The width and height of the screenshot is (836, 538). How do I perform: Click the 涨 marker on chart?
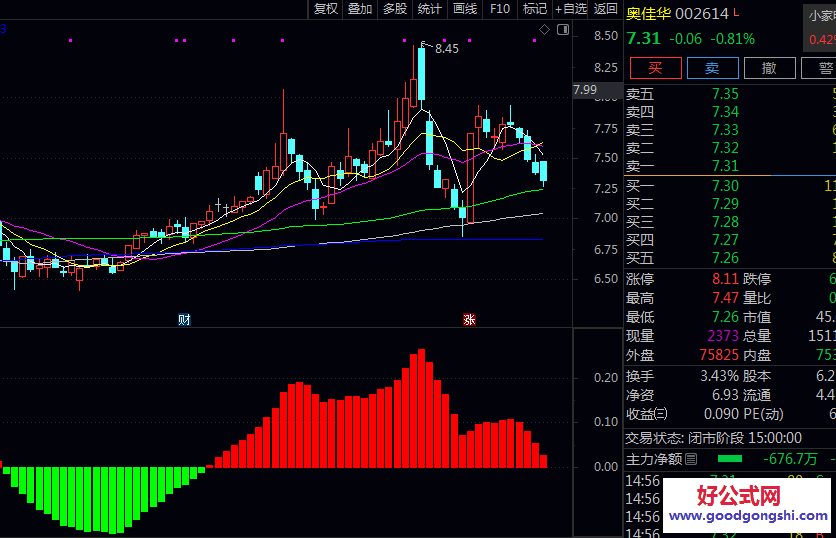tap(469, 319)
